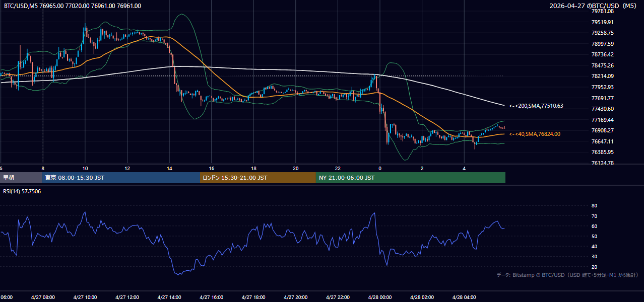Click price axis value 79258.75

[602, 33]
